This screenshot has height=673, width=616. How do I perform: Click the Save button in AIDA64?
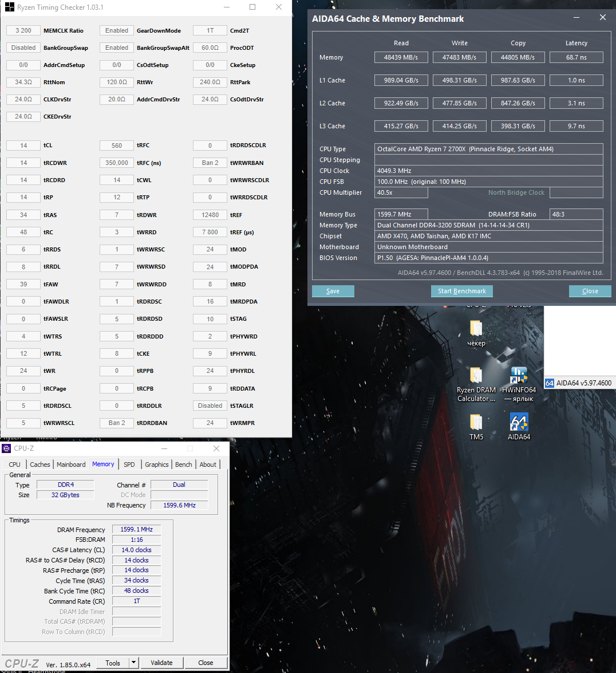tap(333, 291)
